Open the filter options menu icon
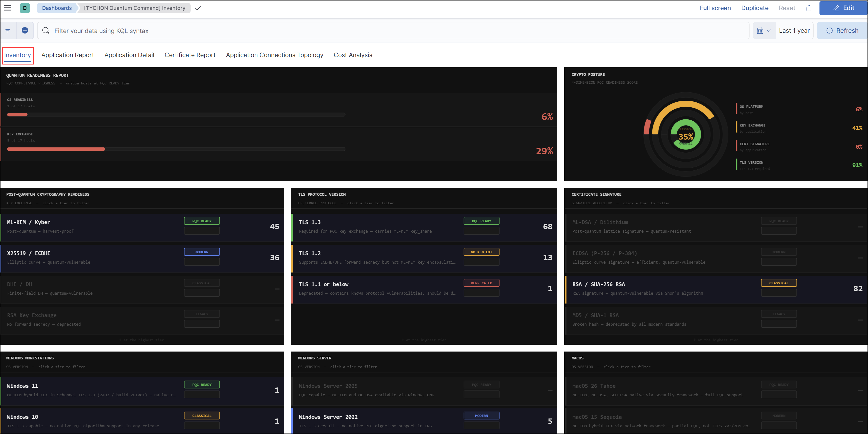This screenshot has height=434, width=868. 8,31
